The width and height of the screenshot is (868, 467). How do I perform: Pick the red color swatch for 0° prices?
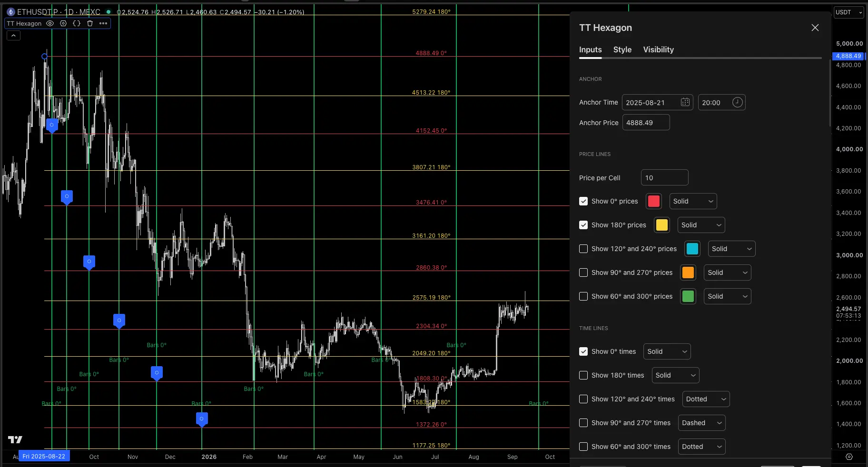pos(654,201)
